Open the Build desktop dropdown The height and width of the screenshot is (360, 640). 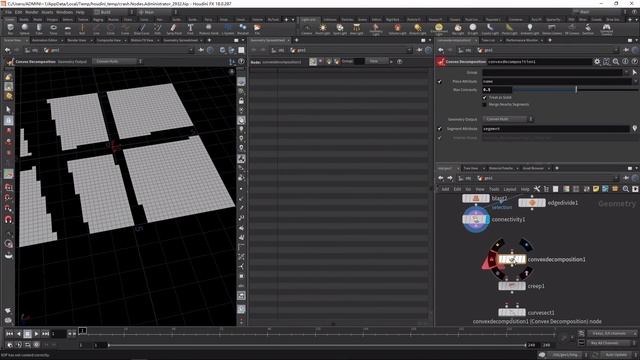(113, 12)
